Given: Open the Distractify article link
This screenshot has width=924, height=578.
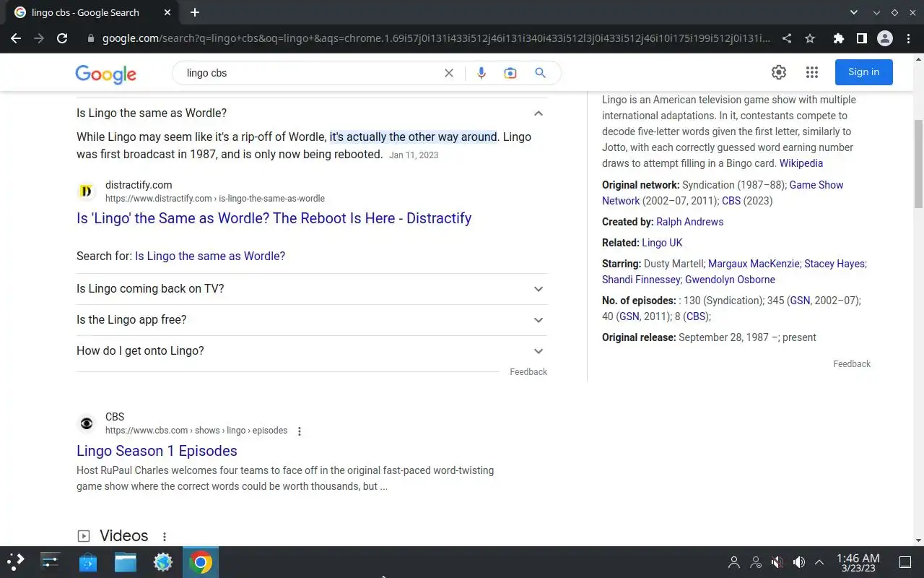Looking at the screenshot, I should coord(274,218).
